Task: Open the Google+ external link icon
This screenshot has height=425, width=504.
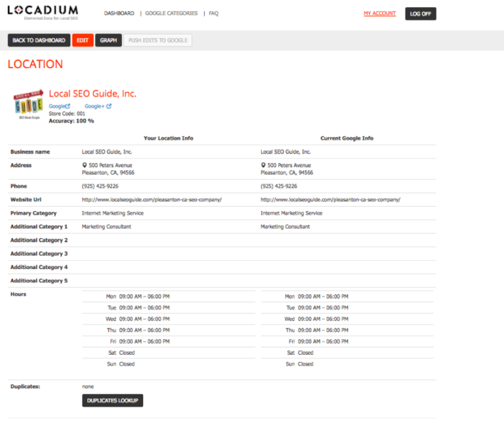Action: tap(109, 106)
